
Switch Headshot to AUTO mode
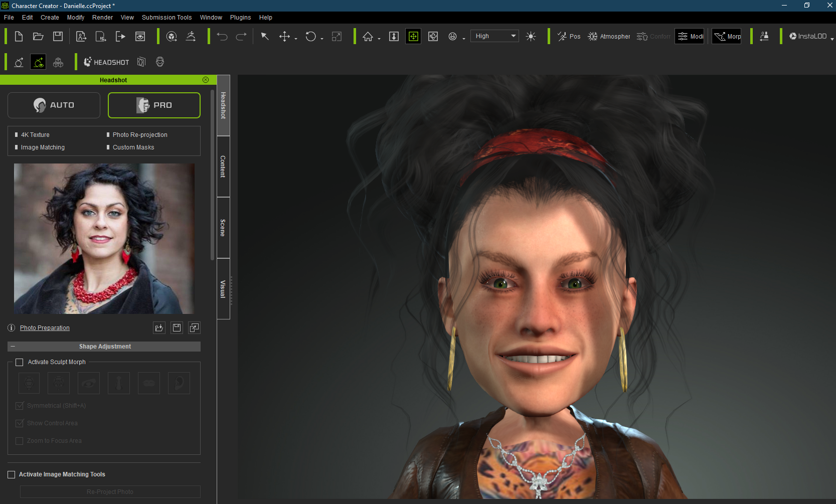pyautogui.click(x=54, y=105)
